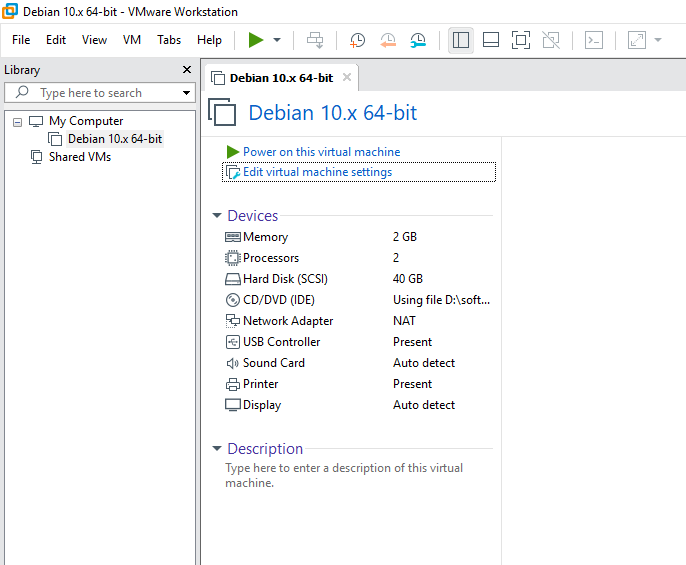Viewport: 686px width, 565px height.
Task: Click the sound card speaker icon
Action: [232, 363]
